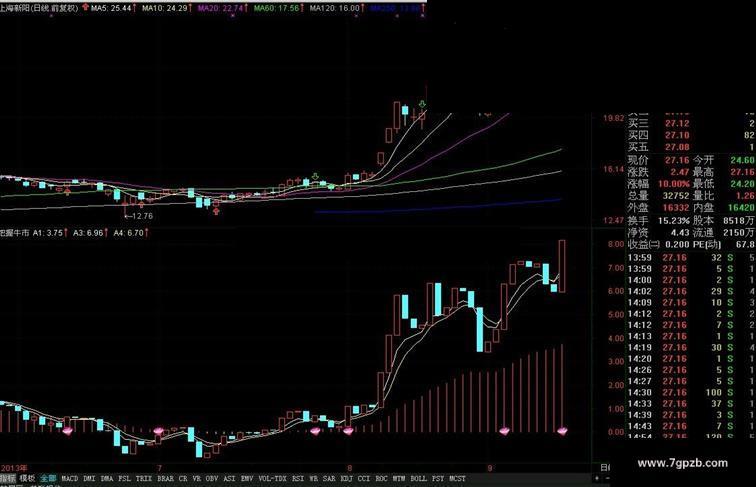Screen dimensions: 756x487
Task: Switch to the SAR indicator
Action: pos(329,478)
